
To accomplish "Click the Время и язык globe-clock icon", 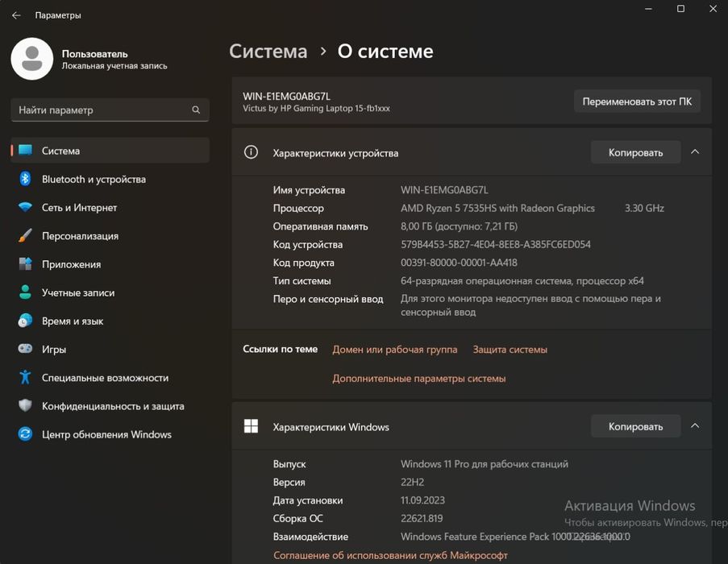I will coord(25,321).
